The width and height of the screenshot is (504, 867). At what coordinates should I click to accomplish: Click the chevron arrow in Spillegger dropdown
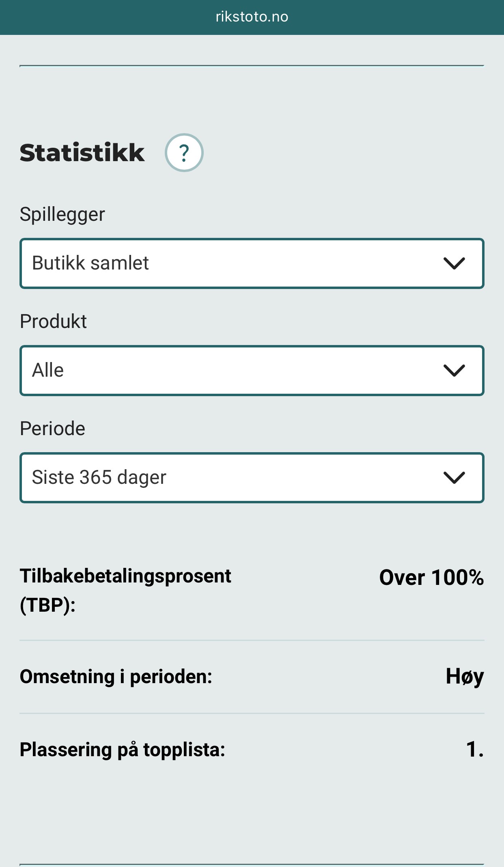(454, 263)
